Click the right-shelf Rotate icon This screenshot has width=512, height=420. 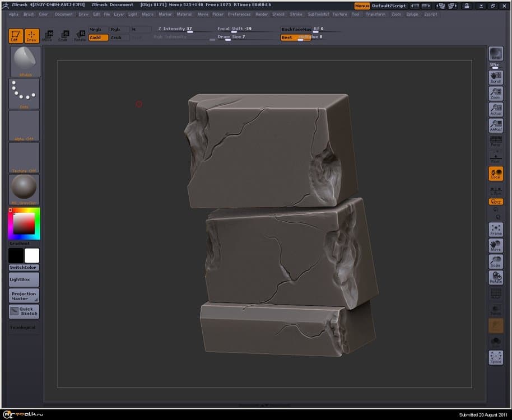495,277
